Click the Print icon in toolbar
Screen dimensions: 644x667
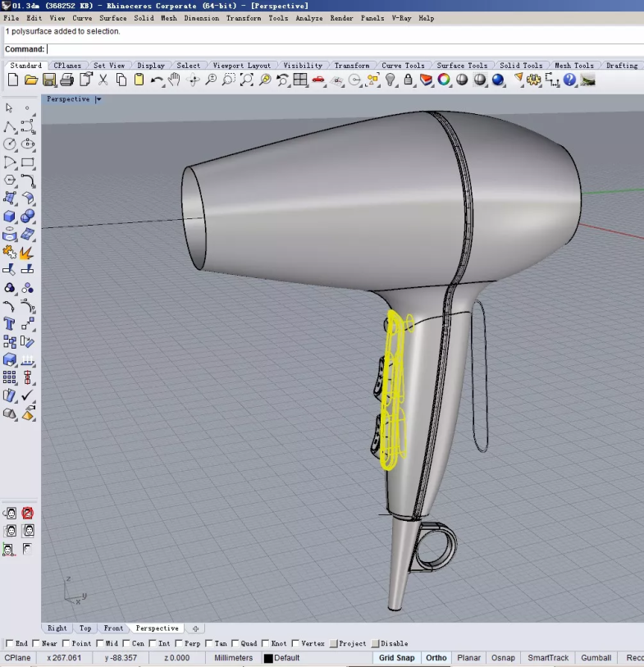[x=66, y=80]
